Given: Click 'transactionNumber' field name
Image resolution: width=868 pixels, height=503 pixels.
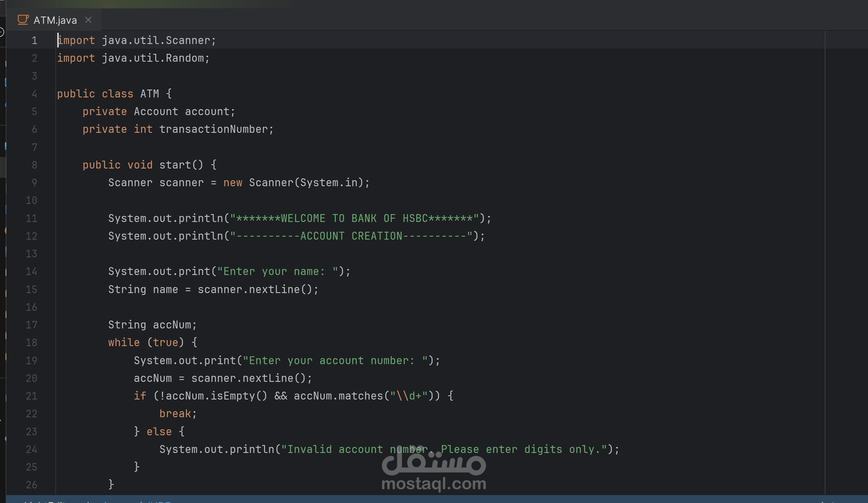Looking at the screenshot, I should coord(214,129).
